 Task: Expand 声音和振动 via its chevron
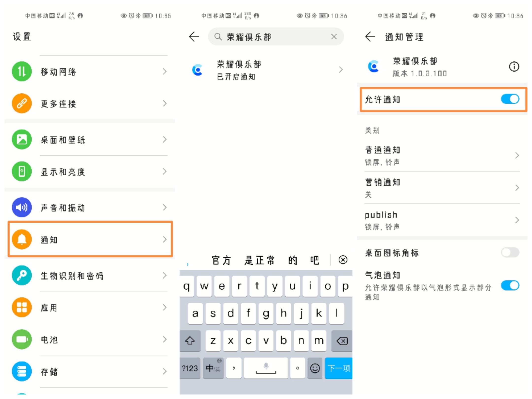coord(165,207)
